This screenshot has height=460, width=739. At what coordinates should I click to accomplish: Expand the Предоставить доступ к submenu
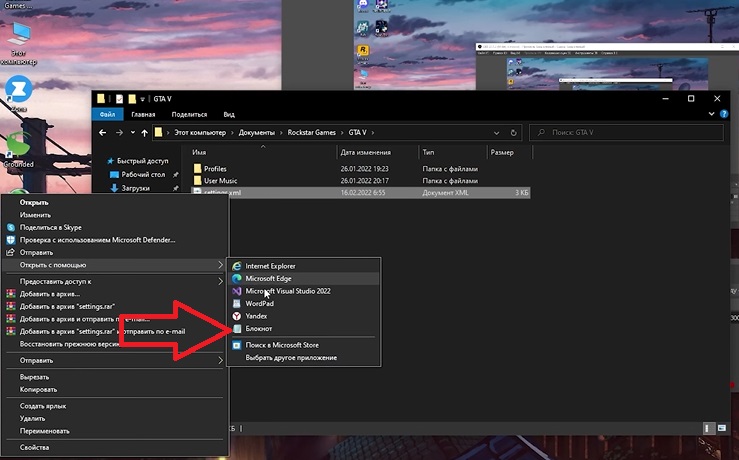[62, 282]
